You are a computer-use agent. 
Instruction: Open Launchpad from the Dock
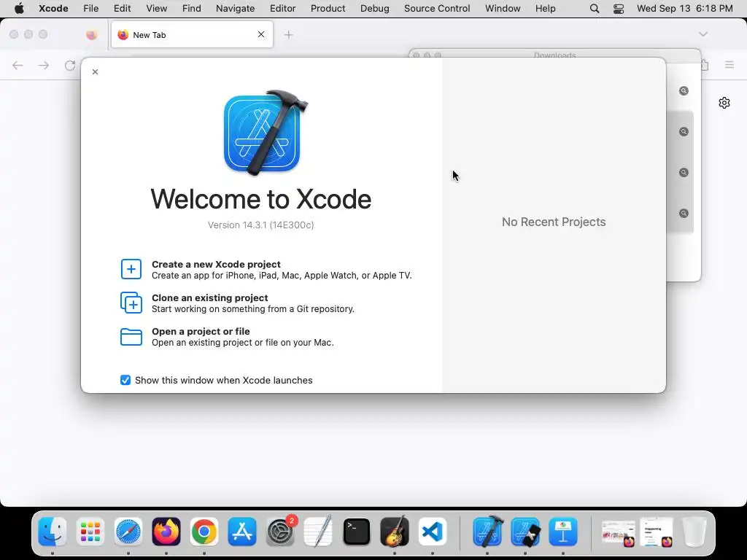(x=90, y=532)
